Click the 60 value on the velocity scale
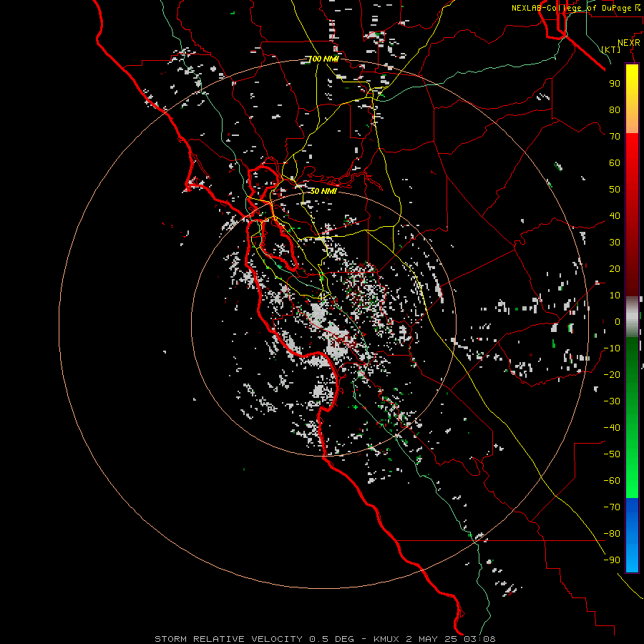This screenshot has width=644, height=644. 615,162
